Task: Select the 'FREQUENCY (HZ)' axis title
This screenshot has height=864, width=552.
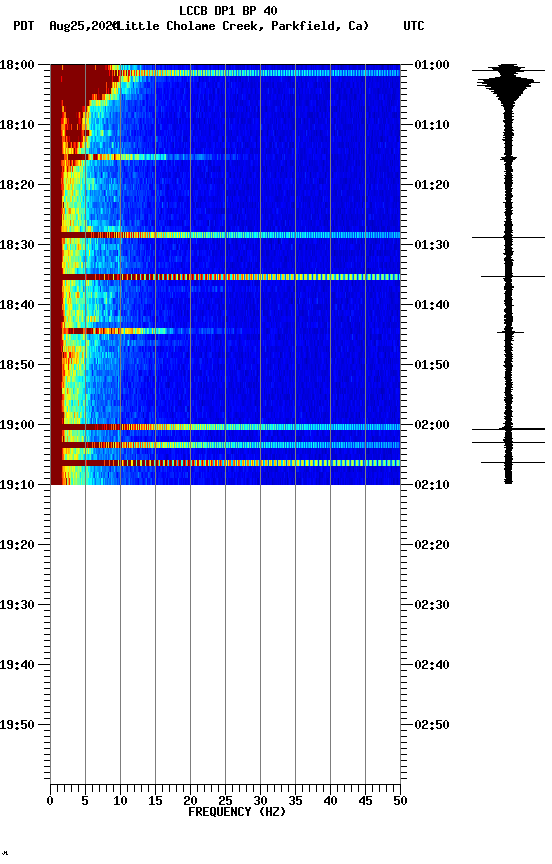Action: click(x=237, y=812)
